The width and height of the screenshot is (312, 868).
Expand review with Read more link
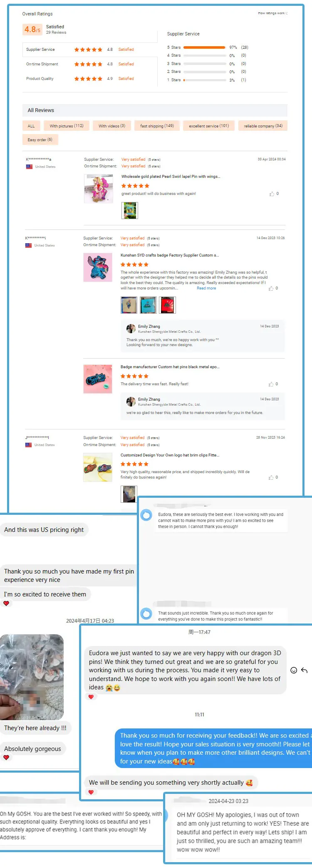(x=206, y=288)
